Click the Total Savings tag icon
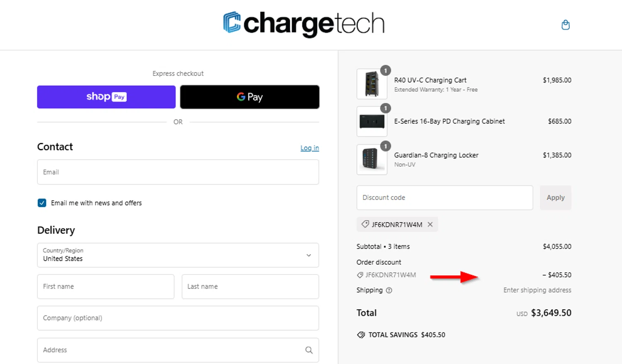The height and width of the screenshot is (364, 622). pyautogui.click(x=361, y=335)
